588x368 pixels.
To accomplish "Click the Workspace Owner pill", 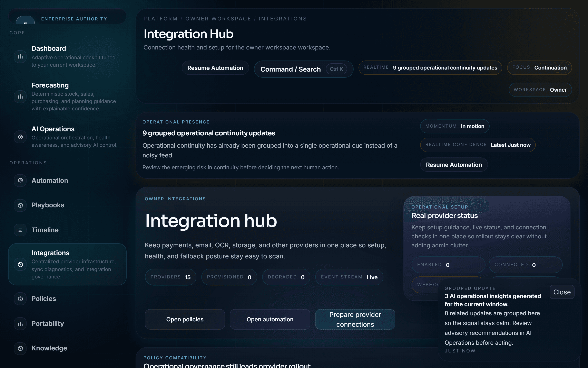I will [540, 90].
